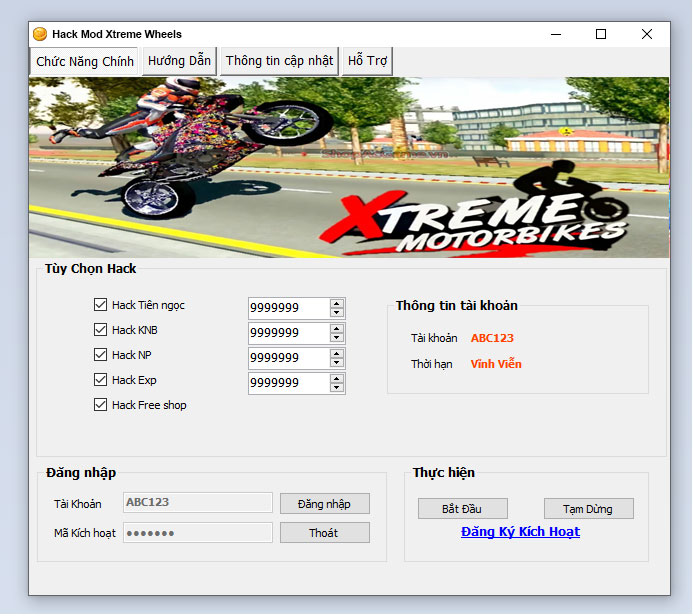Click the Thoát button
Image resolution: width=693 pixels, height=616 pixels.
[x=324, y=532]
